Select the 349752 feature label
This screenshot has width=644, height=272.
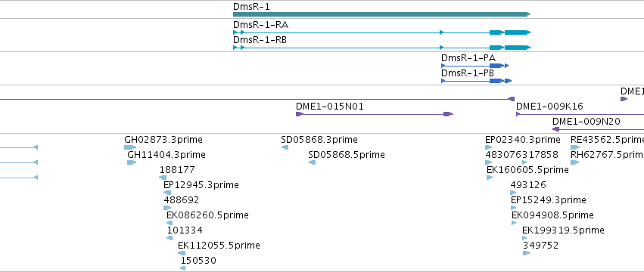[x=541, y=246]
